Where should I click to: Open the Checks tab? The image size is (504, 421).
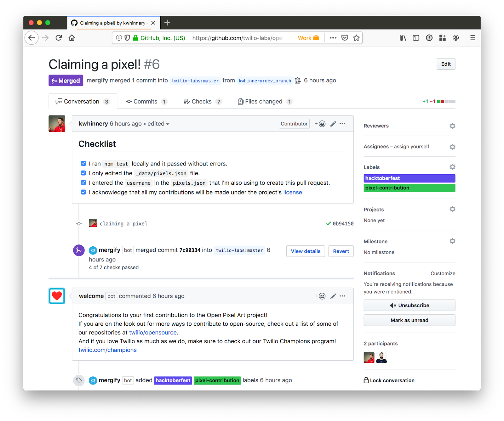(x=203, y=101)
